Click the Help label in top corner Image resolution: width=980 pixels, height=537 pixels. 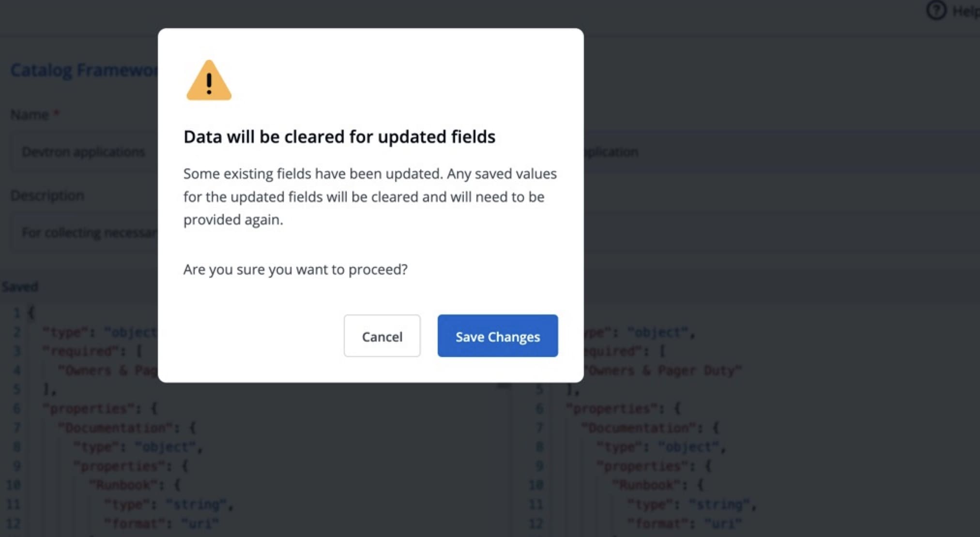(x=966, y=11)
